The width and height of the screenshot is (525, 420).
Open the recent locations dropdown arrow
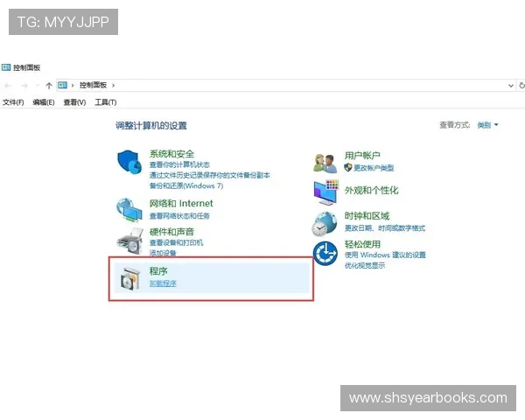tap(38, 86)
